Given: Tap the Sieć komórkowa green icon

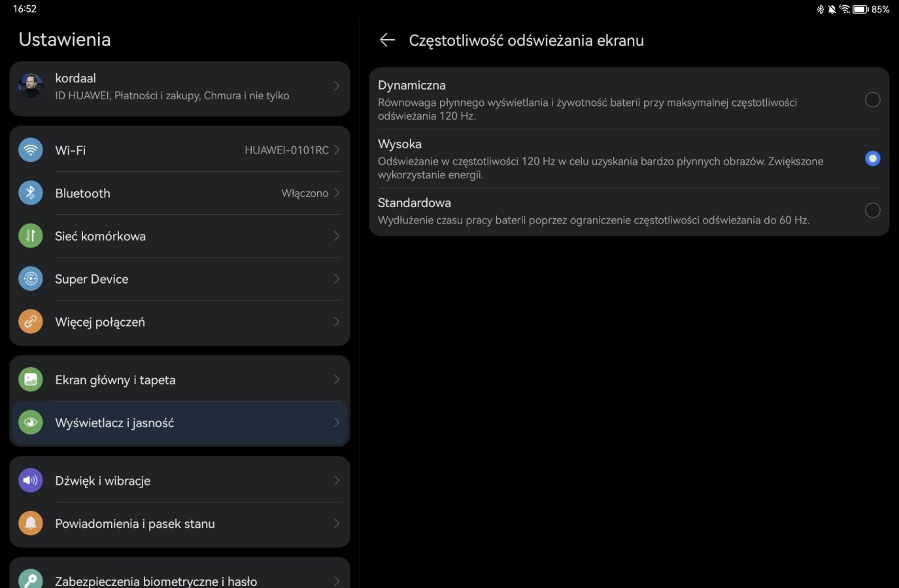Looking at the screenshot, I should 30,236.
